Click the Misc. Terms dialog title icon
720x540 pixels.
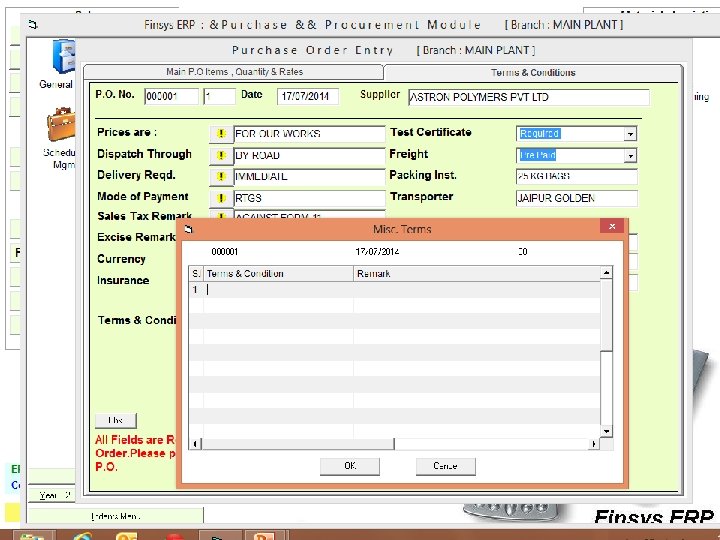189,229
